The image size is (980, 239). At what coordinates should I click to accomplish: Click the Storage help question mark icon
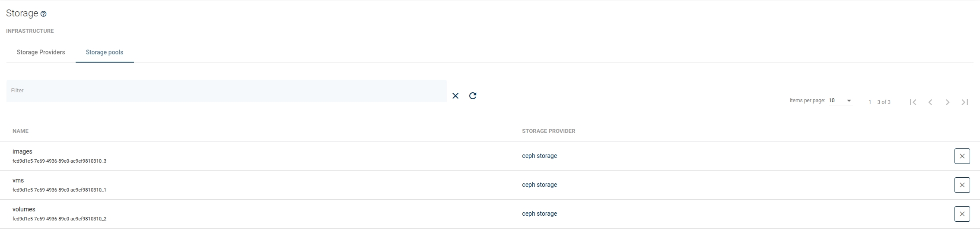[x=43, y=14]
